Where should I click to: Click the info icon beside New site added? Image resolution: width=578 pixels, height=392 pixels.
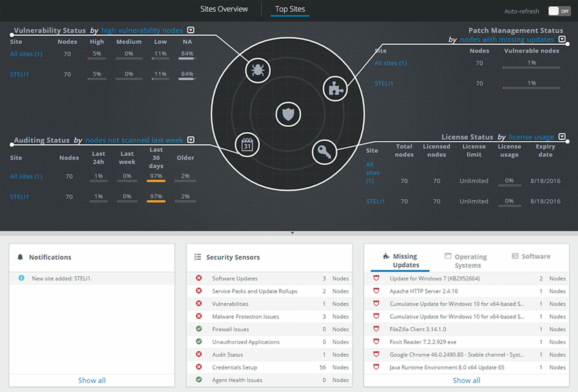(21, 278)
